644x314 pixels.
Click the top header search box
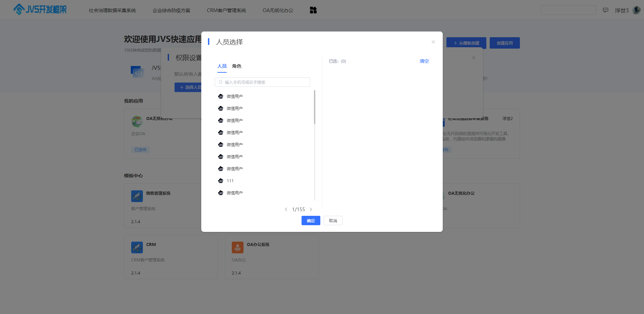tap(568, 10)
